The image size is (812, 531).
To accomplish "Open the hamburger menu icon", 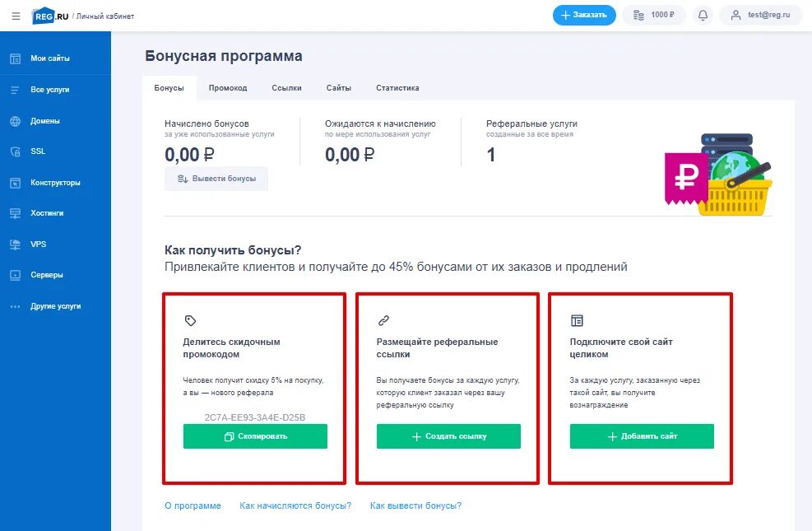I will [x=16, y=16].
